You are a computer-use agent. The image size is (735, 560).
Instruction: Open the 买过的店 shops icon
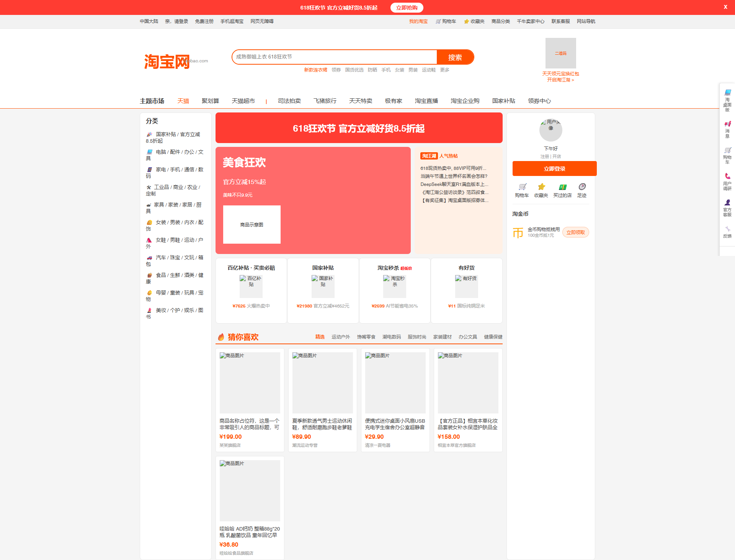tap(562, 187)
